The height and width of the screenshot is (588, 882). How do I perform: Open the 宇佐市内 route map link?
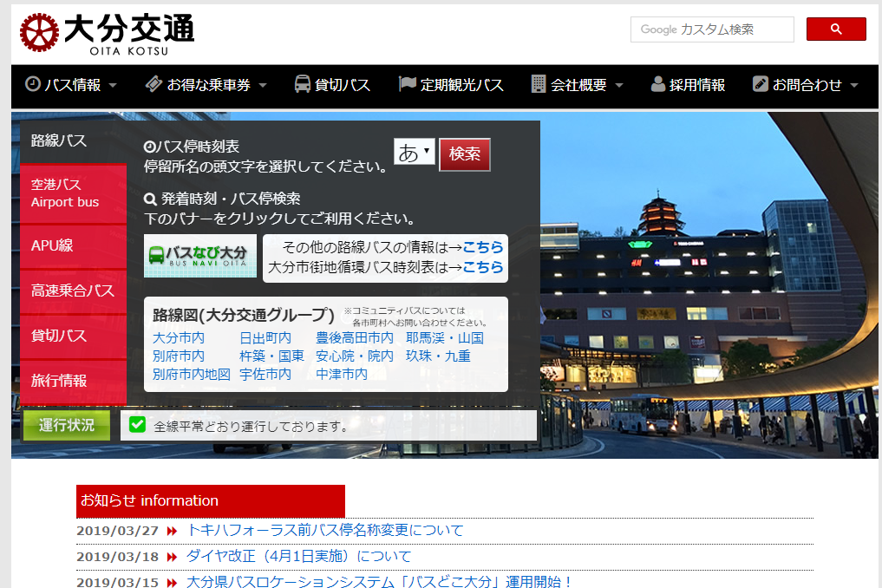click(x=265, y=374)
